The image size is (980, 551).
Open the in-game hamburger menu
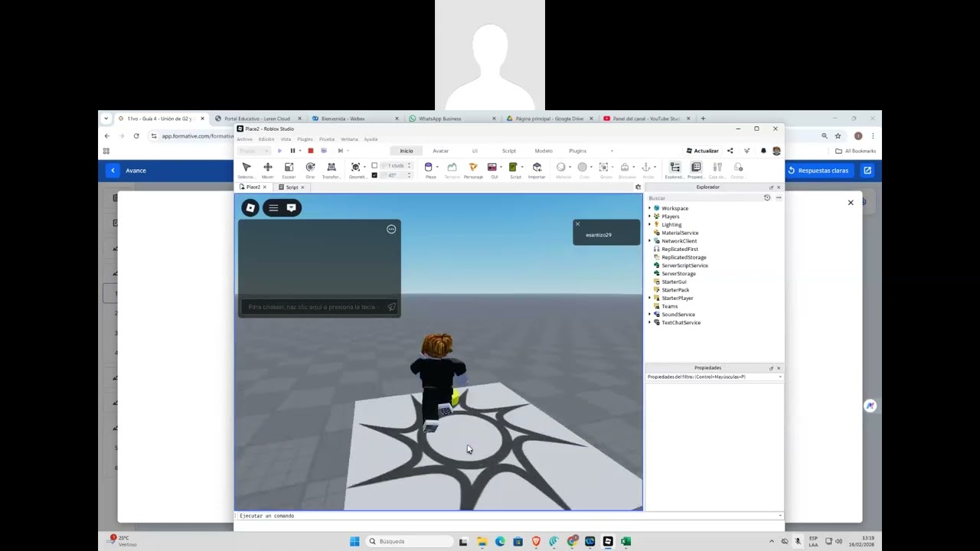(x=273, y=207)
